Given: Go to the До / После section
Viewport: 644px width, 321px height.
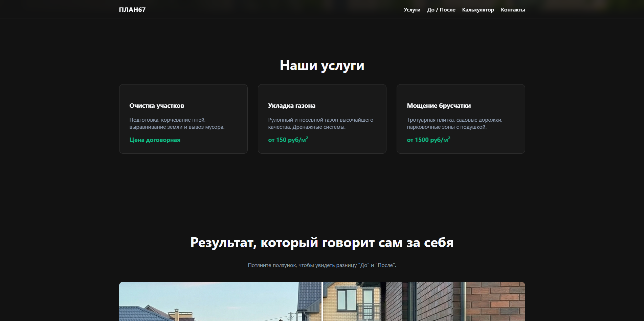Looking at the screenshot, I should coord(441,10).
